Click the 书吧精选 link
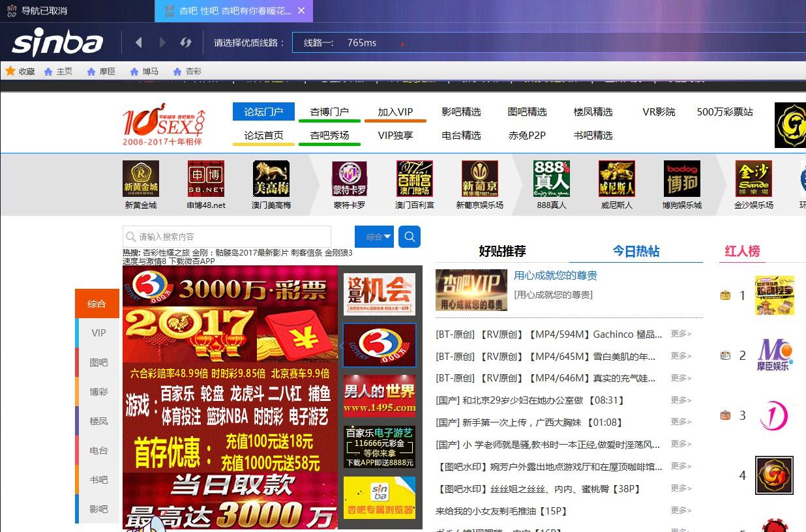 click(593, 135)
